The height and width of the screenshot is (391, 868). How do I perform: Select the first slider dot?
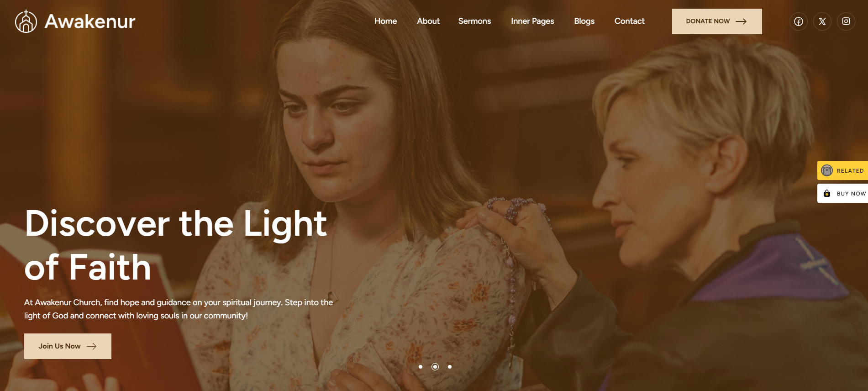pyautogui.click(x=421, y=367)
